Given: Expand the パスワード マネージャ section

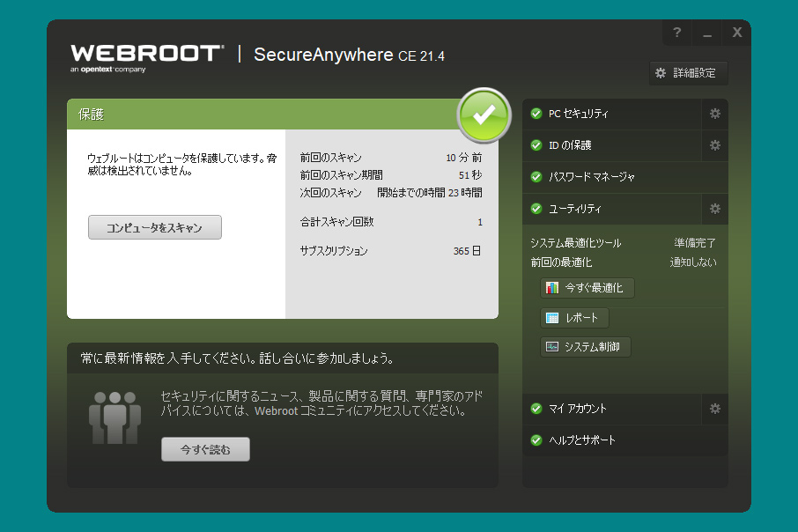Looking at the screenshot, I should click(625, 177).
